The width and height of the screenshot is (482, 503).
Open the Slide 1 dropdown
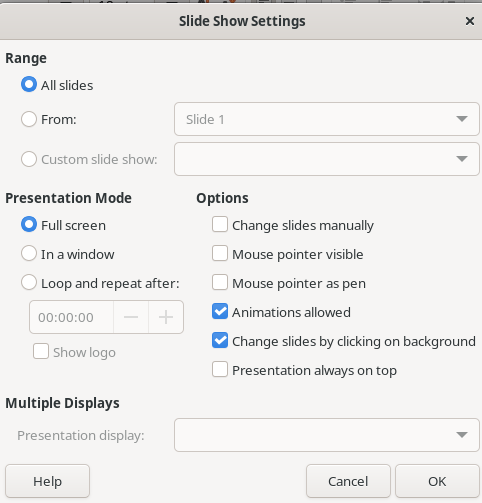[327, 119]
